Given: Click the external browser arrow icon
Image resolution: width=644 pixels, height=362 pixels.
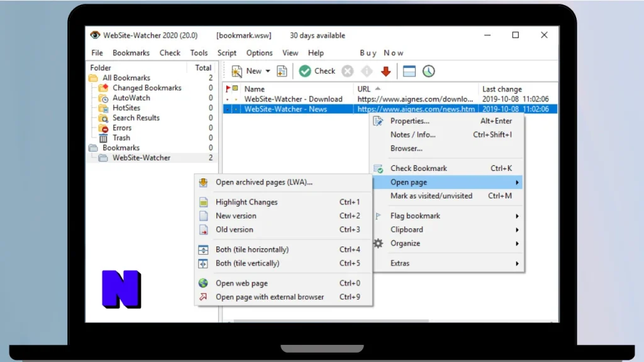Looking at the screenshot, I should (x=203, y=297).
